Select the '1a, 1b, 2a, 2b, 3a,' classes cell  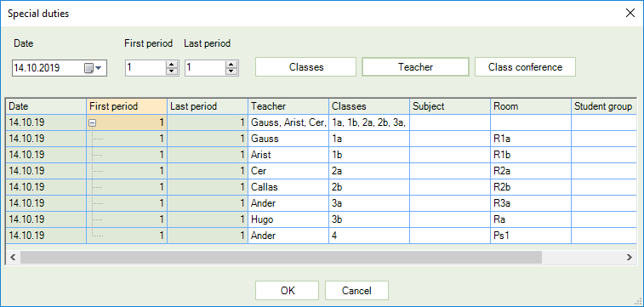pyautogui.click(x=369, y=122)
